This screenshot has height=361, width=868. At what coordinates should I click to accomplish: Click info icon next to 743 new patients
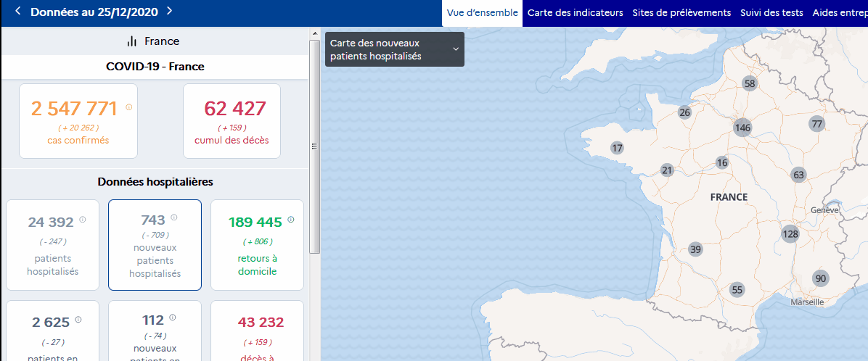[x=174, y=217]
